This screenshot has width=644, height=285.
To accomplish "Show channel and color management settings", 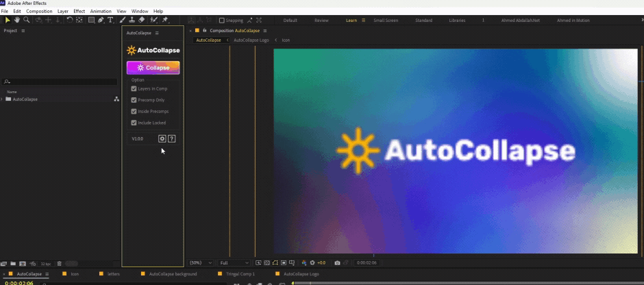I will (304, 263).
